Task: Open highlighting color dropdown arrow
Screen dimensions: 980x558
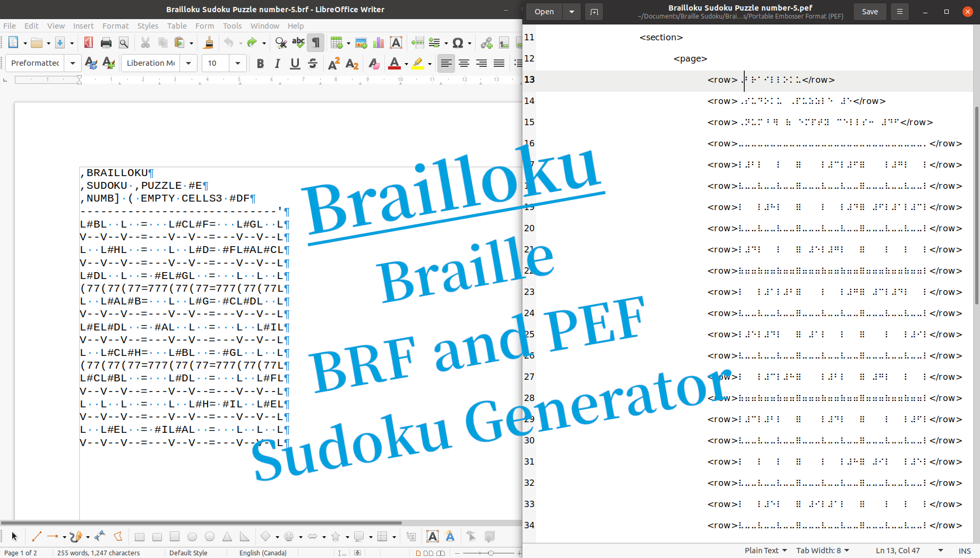Action: pos(429,64)
